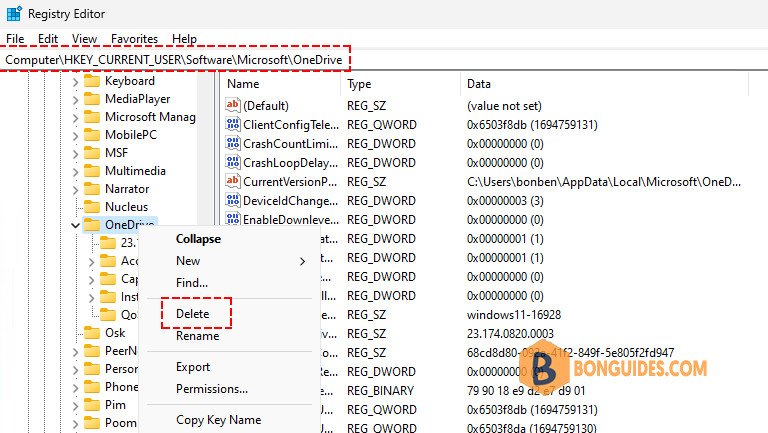Choose Permissions... in the context menu

(x=212, y=389)
